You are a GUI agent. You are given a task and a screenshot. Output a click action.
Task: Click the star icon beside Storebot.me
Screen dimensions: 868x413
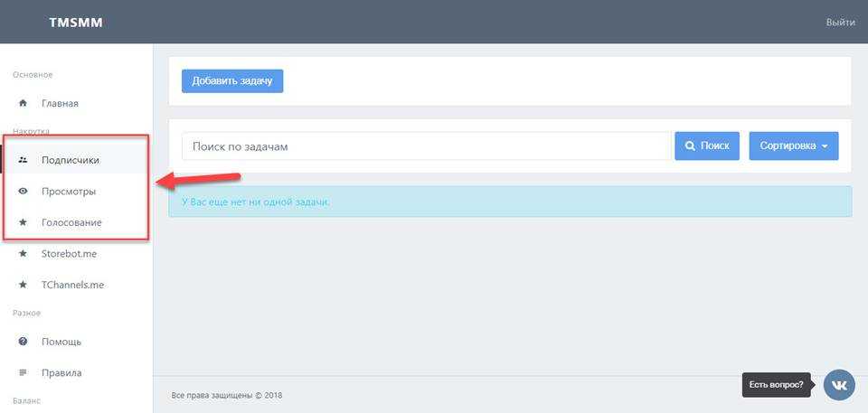(x=23, y=254)
